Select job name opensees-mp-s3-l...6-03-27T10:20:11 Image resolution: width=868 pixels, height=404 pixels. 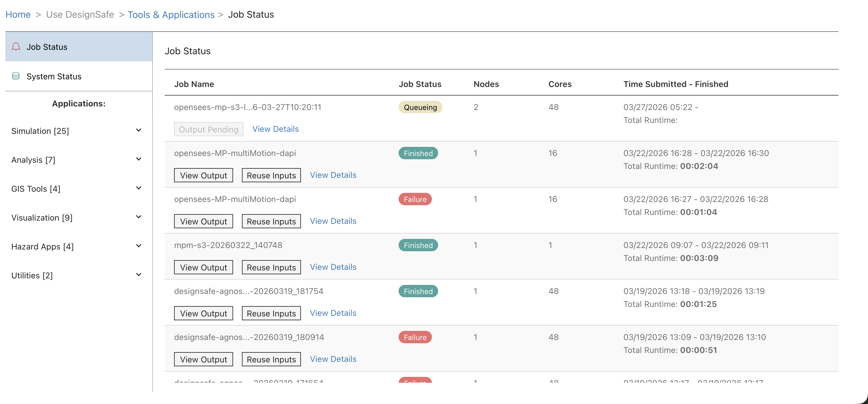[x=248, y=107]
